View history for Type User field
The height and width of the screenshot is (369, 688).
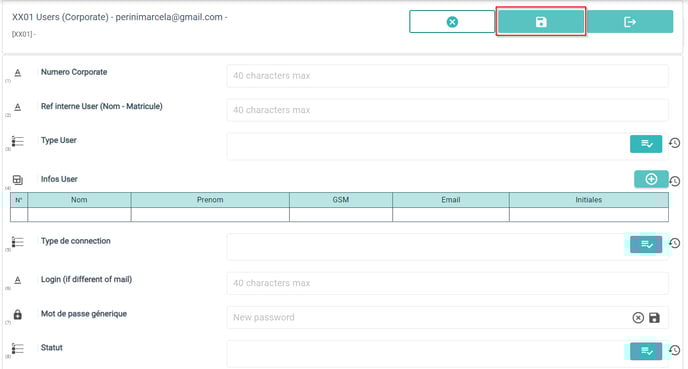coord(675,143)
